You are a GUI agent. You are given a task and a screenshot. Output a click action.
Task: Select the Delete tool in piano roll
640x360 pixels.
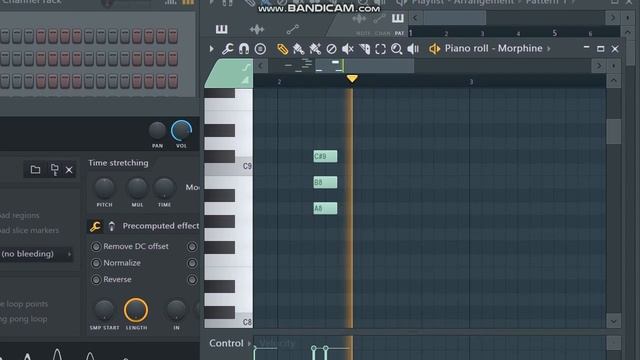tap(331, 49)
